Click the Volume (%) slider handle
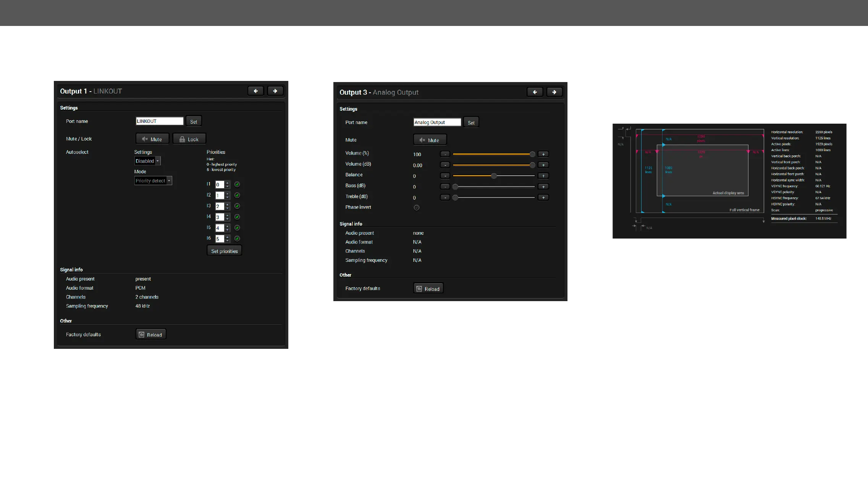The width and height of the screenshot is (868, 487). 532,154
